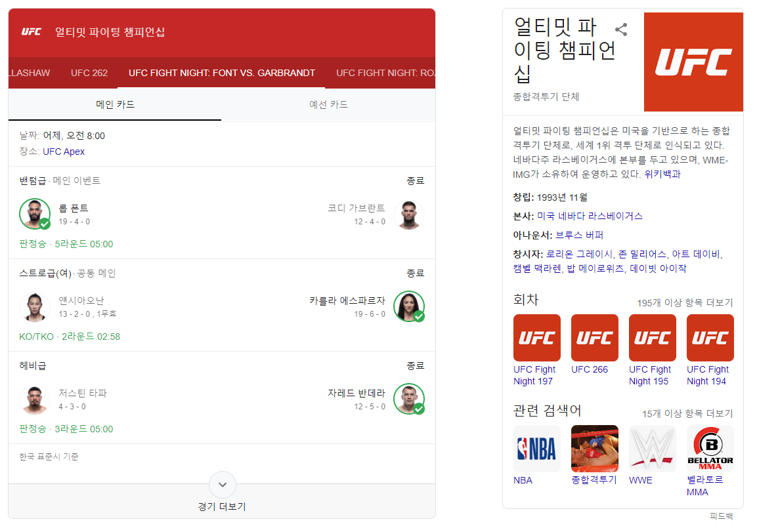Open the share icon in the knowledge panel

point(621,29)
